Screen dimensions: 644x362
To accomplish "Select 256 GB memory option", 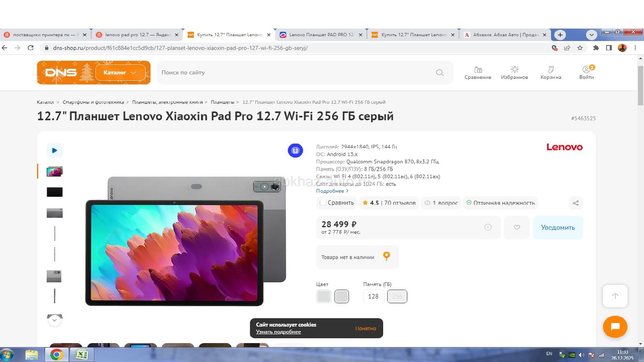I will click(397, 296).
